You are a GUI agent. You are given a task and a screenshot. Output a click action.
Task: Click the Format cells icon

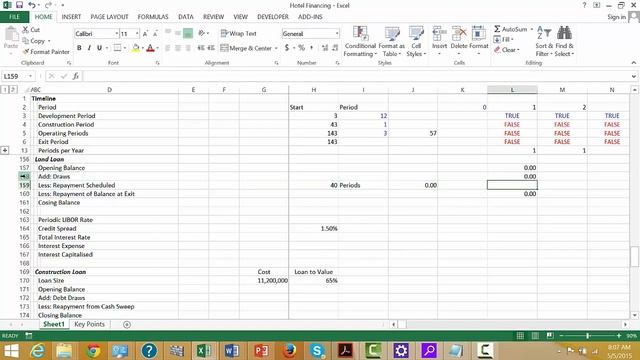pos(478,33)
